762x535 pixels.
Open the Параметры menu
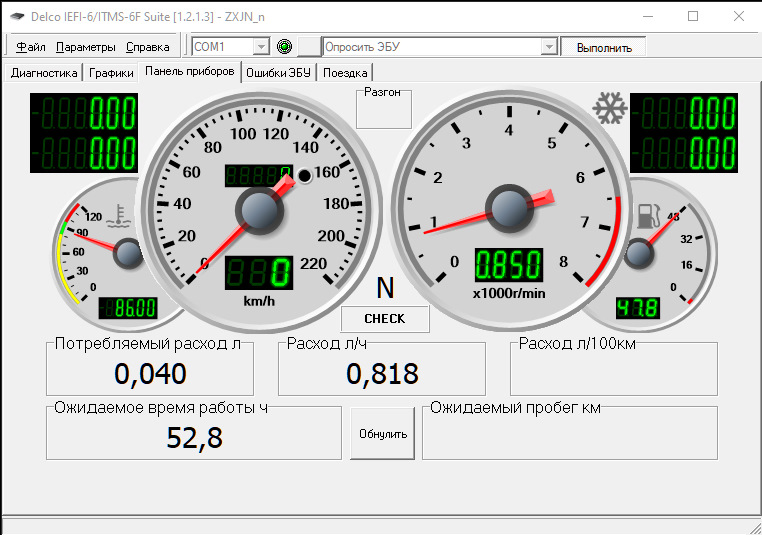click(86, 47)
